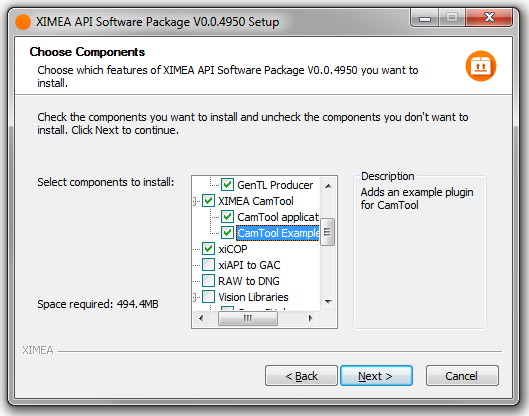
Task: Uncheck the CamTool Example checkbox
Action: pyautogui.click(x=227, y=232)
